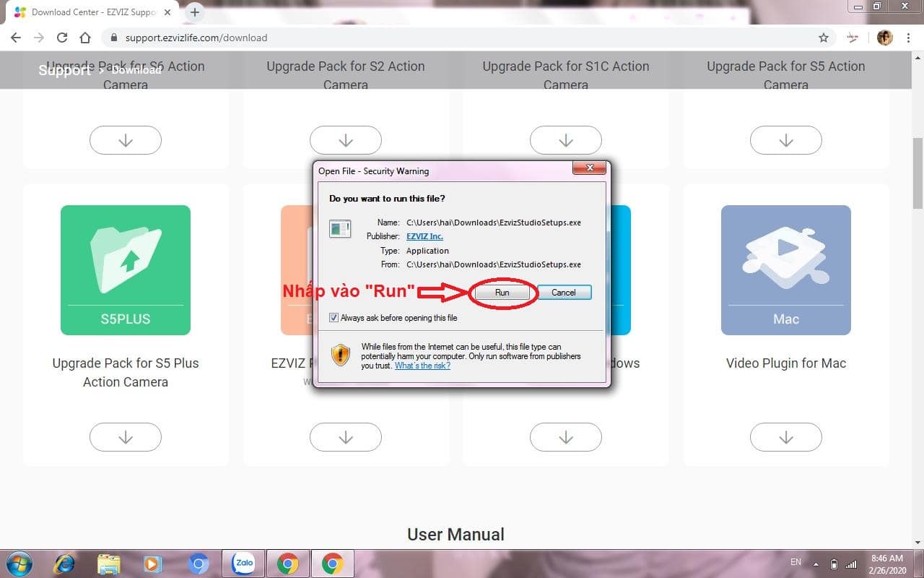
Task: Open the media player taskbar icon
Action: pyautogui.click(x=152, y=564)
